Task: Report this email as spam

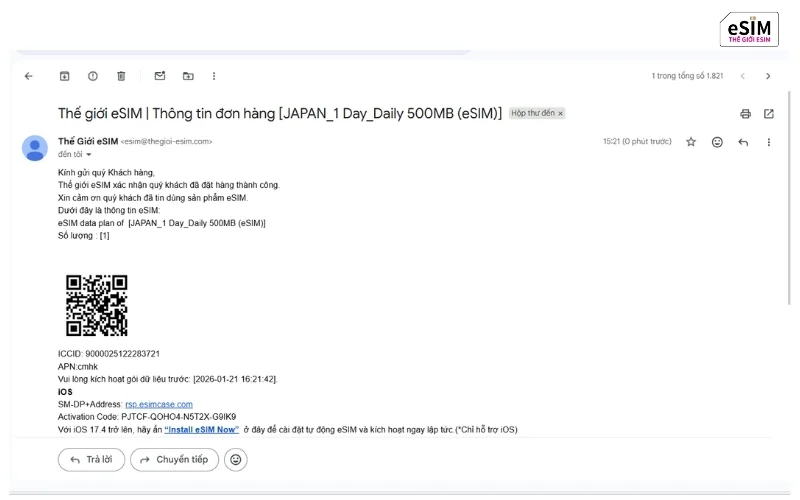Action: point(92,76)
